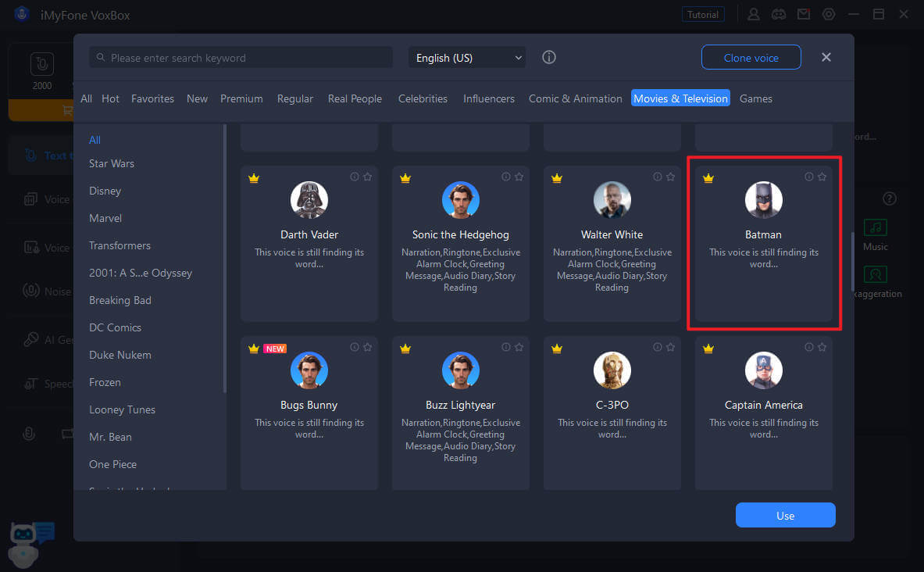Click the Music icon in main window
Screen dimensions: 924x572
(875, 227)
